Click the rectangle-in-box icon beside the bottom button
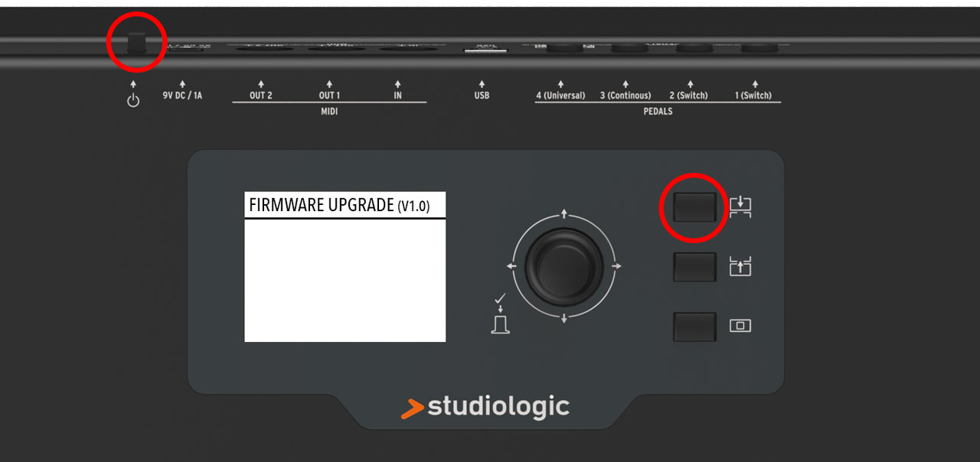The width and height of the screenshot is (980, 462). pos(740,326)
